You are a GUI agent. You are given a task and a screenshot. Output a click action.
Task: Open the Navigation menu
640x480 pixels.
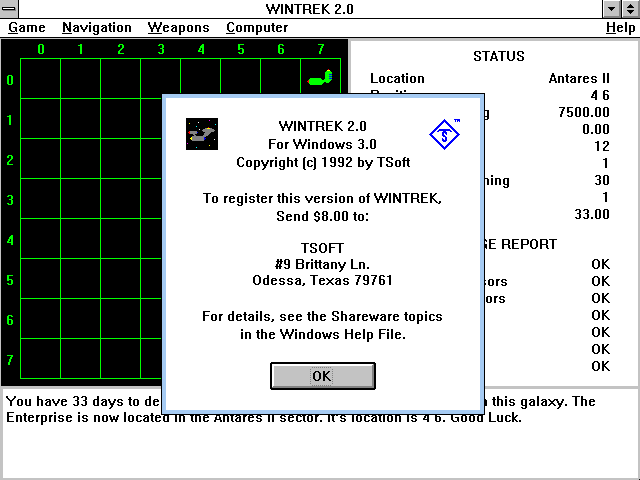click(96, 28)
